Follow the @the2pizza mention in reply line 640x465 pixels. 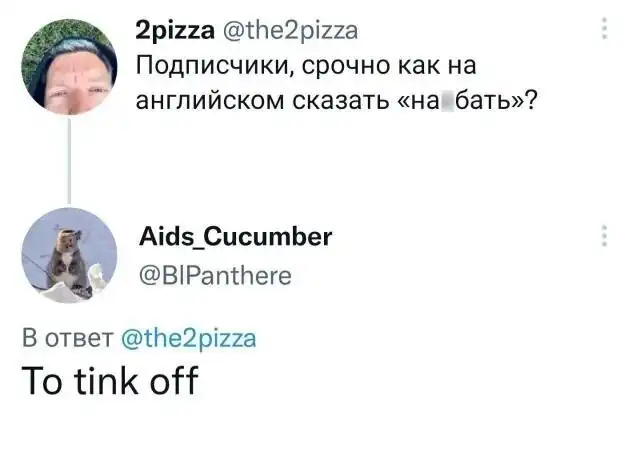click(188, 337)
